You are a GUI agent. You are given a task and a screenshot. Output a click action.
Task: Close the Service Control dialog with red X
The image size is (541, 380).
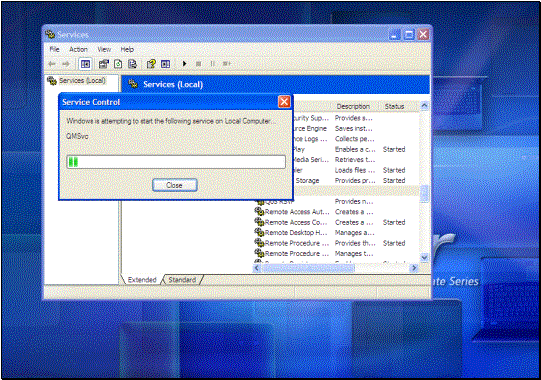coord(284,102)
